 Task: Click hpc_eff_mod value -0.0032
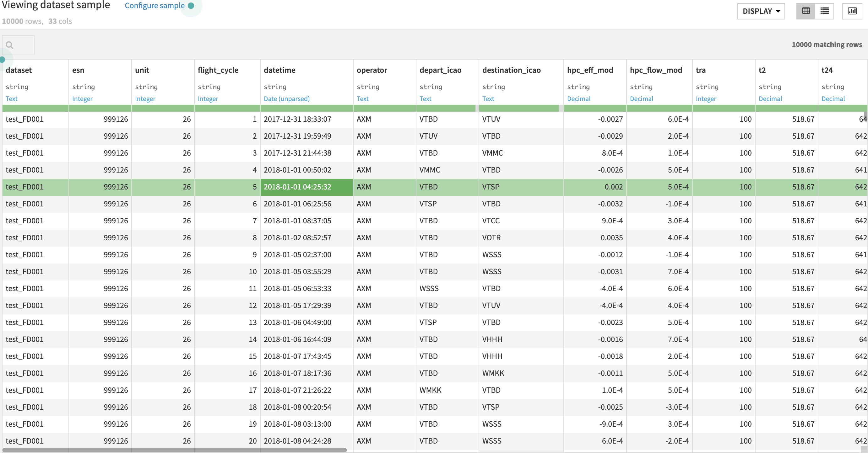pos(595,204)
